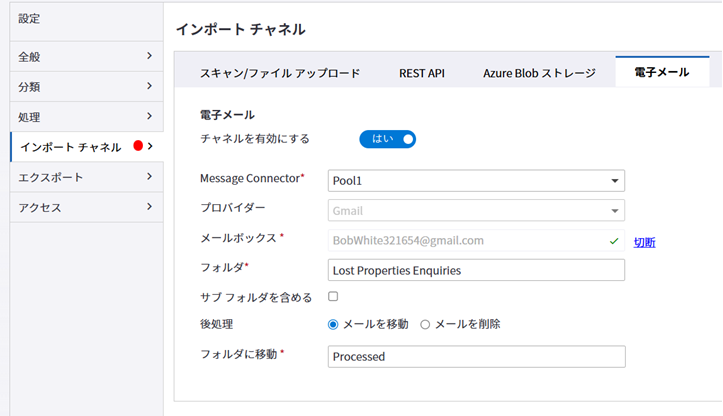The height and width of the screenshot is (416, 723).
Task: Select the メールを移動 radio button
Action: (x=334, y=324)
